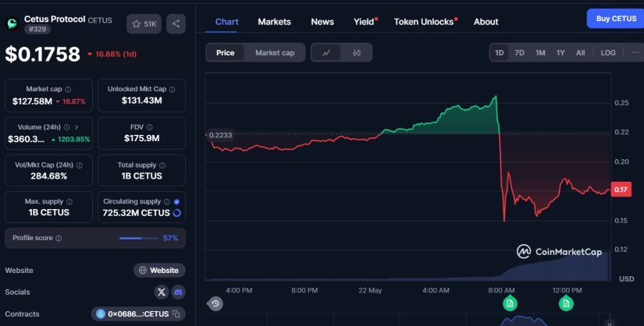Click the $0.1758 price value
The image size is (644, 326).
click(43, 54)
